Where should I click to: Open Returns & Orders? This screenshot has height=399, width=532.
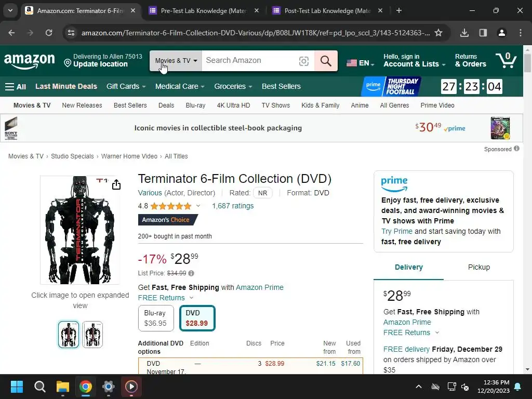pos(470,61)
